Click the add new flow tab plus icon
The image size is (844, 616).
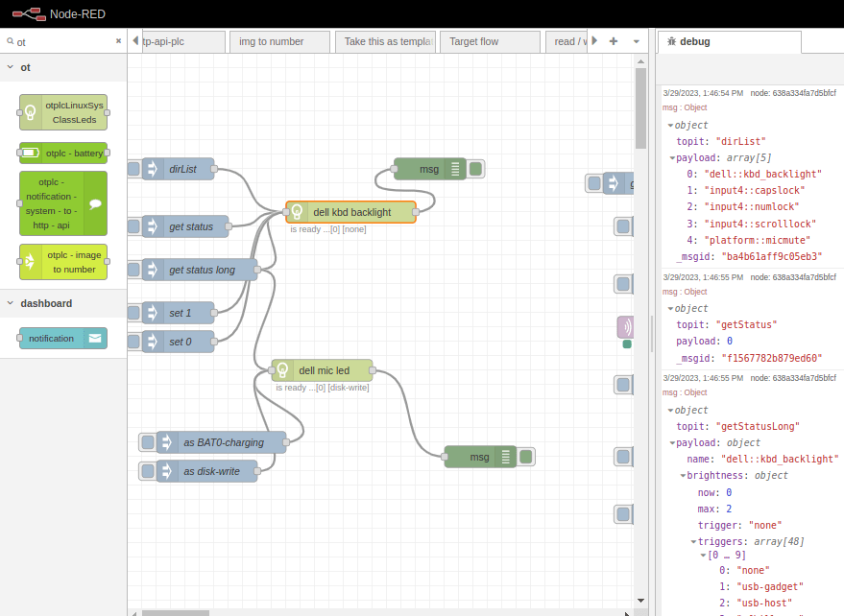coord(614,41)
